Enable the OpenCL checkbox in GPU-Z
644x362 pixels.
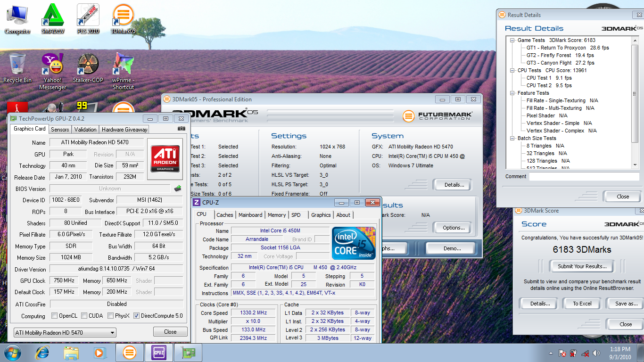(x=54, y=316)
